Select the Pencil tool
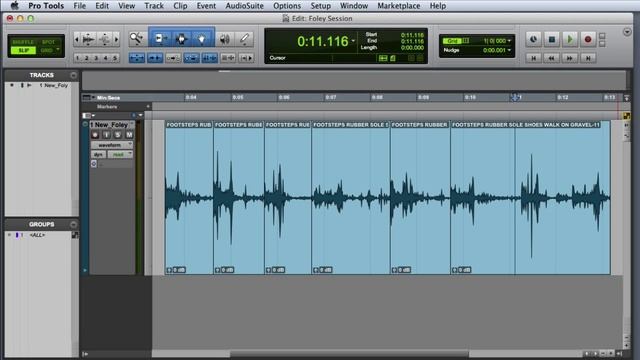Viewport: 640px width, 360px height. (x=244, y=39)
